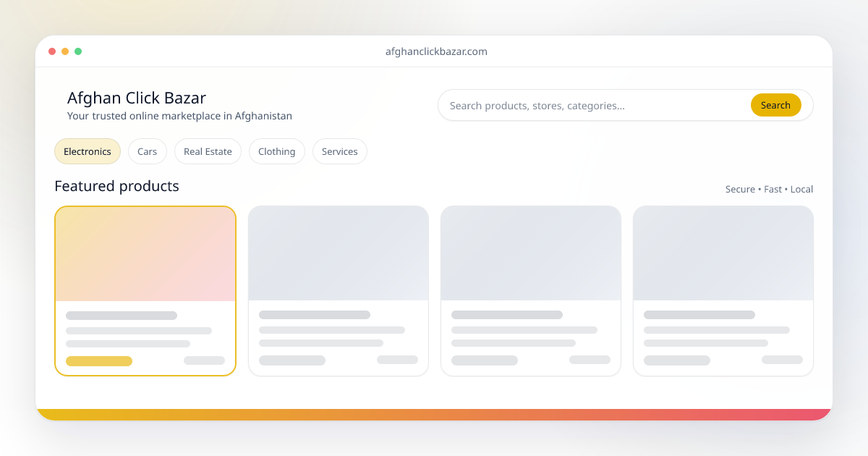Viewport: 868px width, 456px height.
Task: Click the green maximize window dot
Action: (x=78, y=51)
